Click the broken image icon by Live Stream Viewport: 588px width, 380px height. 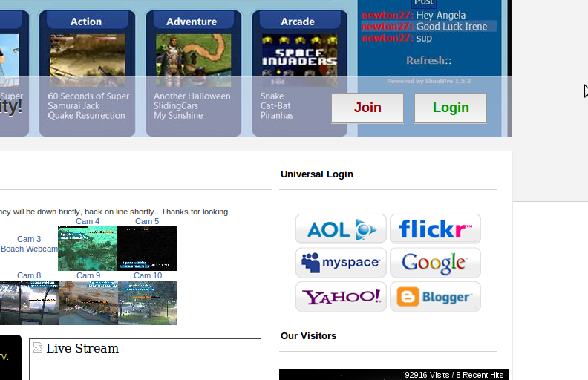coord(38,347)
